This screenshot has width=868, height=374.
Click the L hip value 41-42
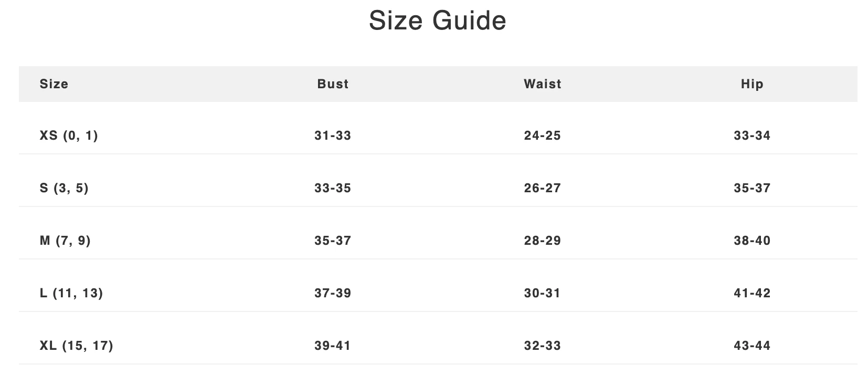coord(752,293)
